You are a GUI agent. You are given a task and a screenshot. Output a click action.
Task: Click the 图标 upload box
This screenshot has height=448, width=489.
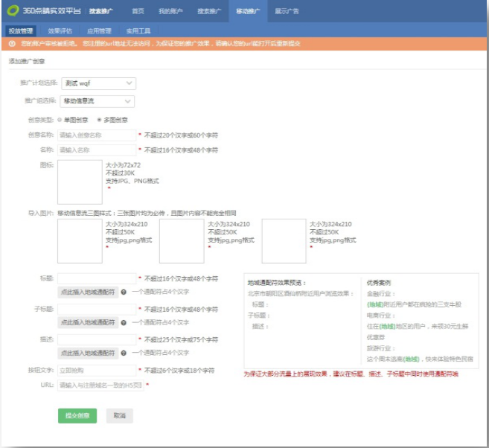pos(79,182)
